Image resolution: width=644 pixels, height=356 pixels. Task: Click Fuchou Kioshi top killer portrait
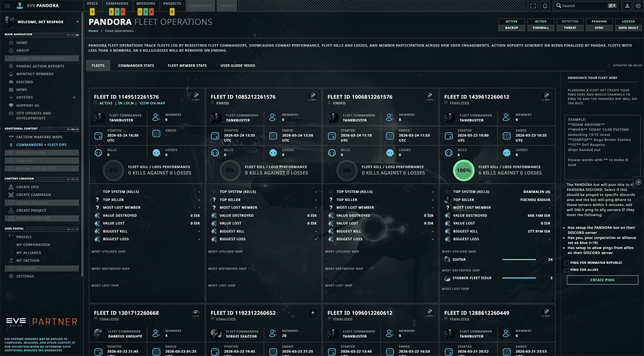[x=448, y=199]
